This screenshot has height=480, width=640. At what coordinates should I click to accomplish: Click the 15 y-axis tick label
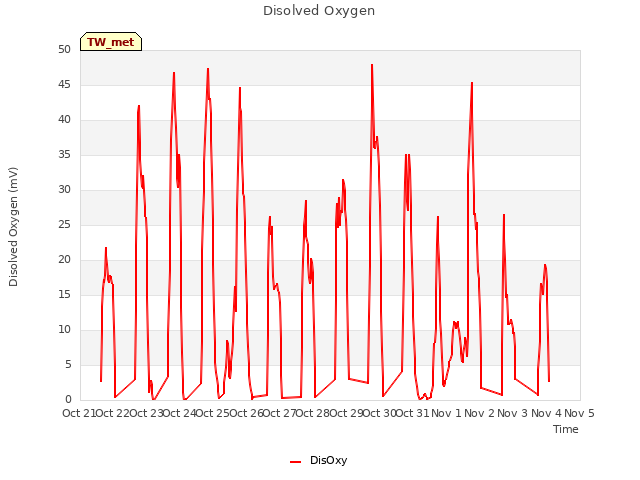64,295
